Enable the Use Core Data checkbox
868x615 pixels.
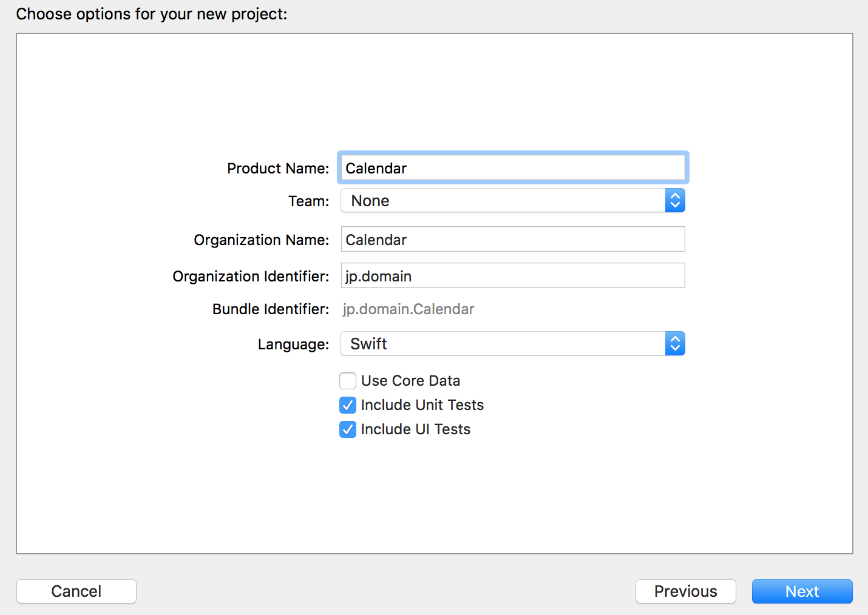(x=347, y=381)
